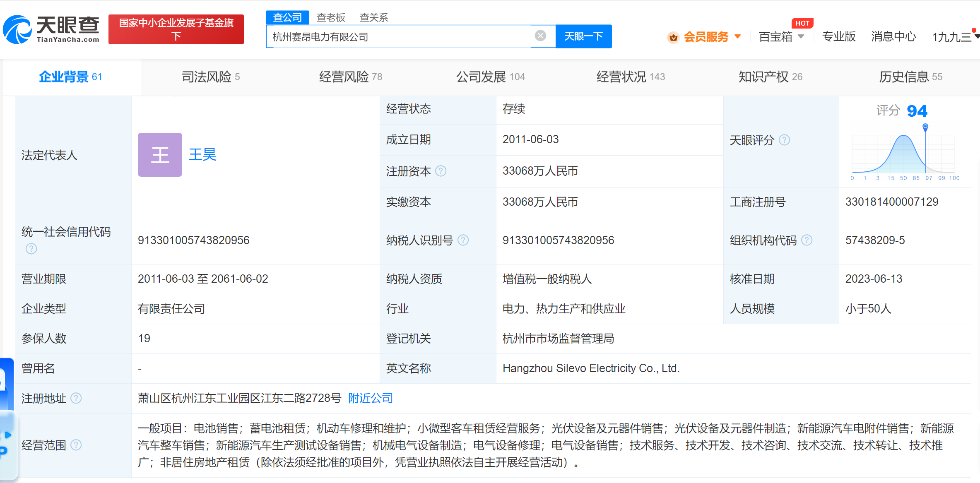Image resolution: width=980 pixels, height=483 pixels.
Task: Switch to the 查关系 search tab
Action: tap(373, 17)
